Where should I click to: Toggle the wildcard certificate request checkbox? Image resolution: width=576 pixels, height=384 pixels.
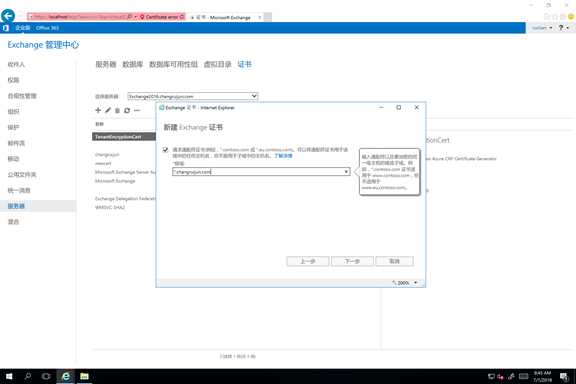pos(165,150)
